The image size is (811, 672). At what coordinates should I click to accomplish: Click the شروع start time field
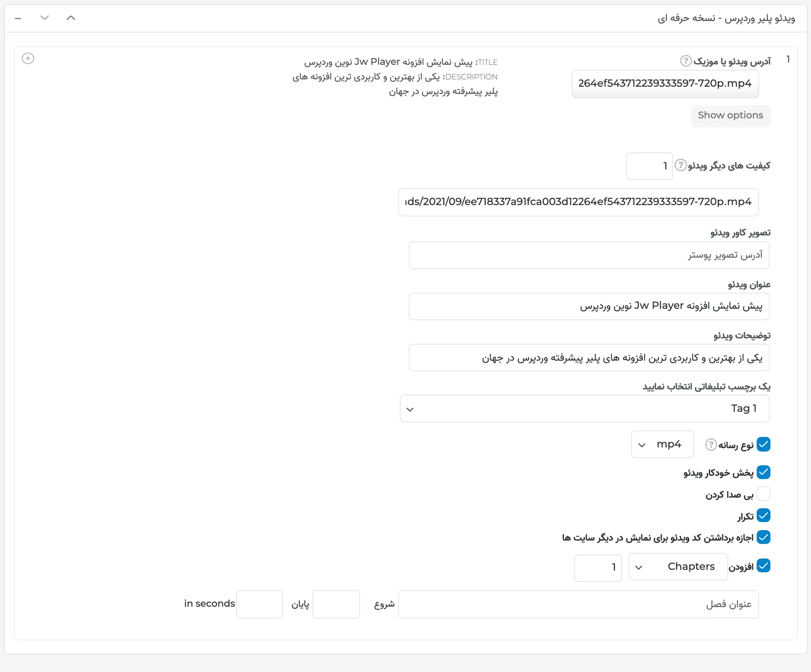pyautogui.click(x=336, y=604)
